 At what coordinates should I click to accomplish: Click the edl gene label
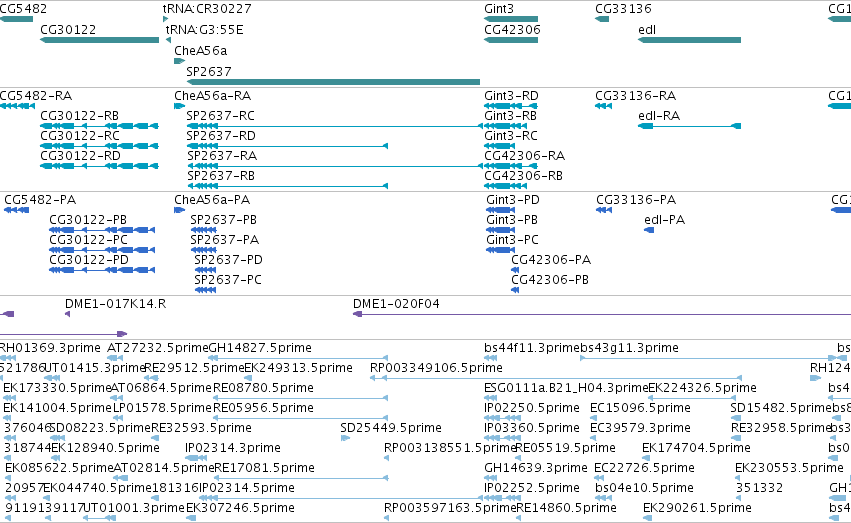pos(647,30)
